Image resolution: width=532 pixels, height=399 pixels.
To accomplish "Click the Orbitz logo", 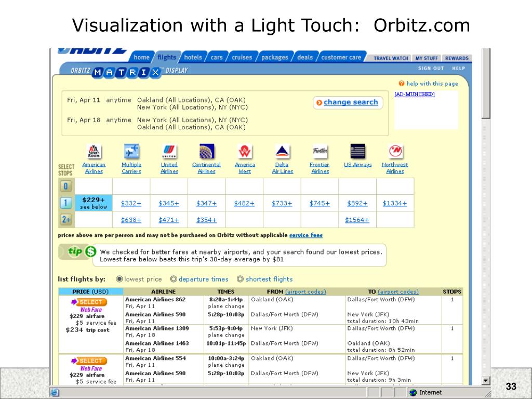I will [x=92, y=51].
